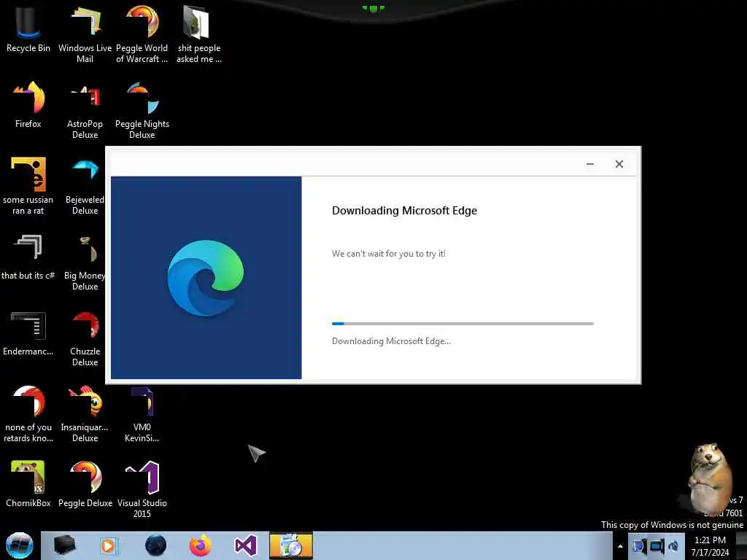
Task: Open Visual Studio from the taskbar
Action: 245,545
